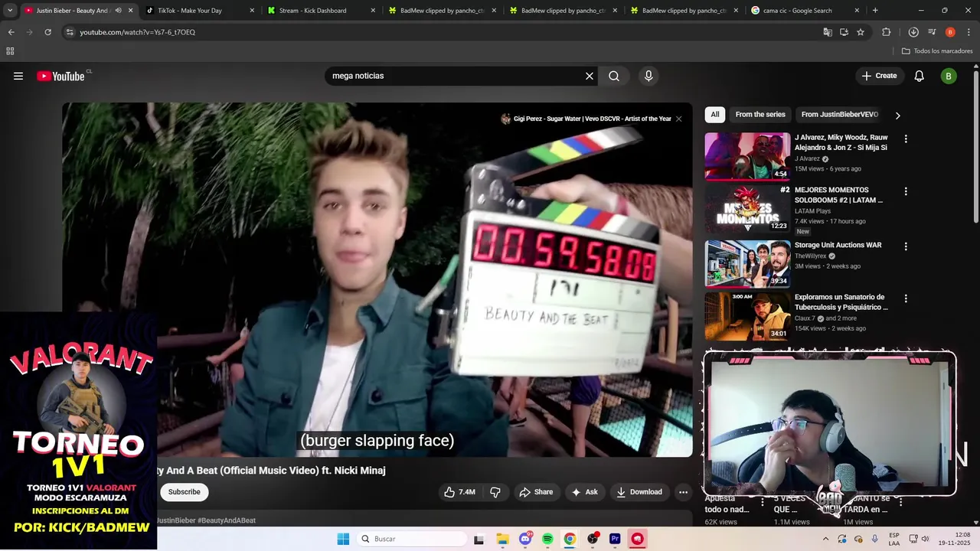
Task: Subscribe to the JustinBieberVEVO channel
Action: pos(184,492)
